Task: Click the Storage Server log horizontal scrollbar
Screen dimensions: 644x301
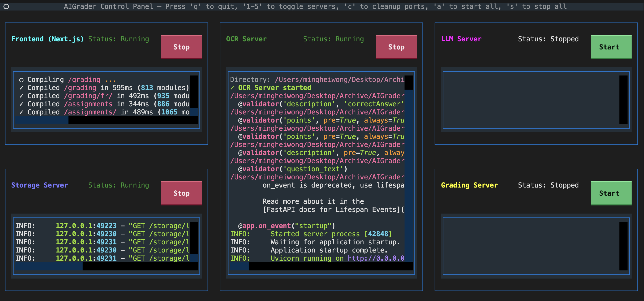Action: point(107,266)
